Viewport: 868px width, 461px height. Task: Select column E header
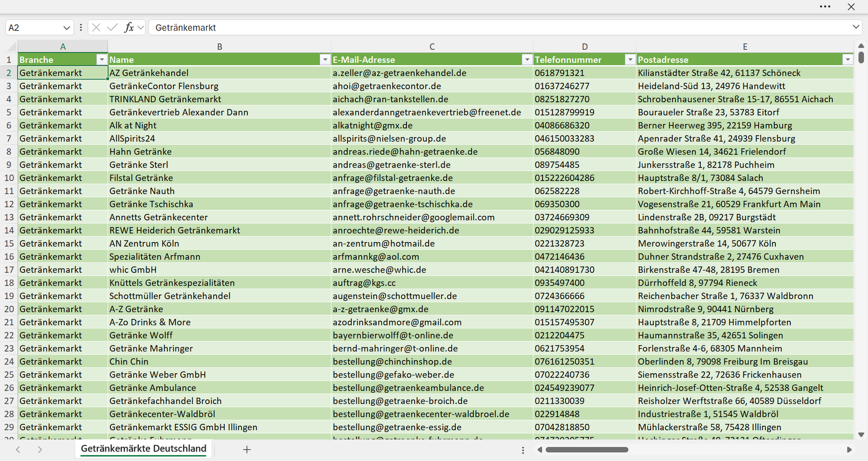pyautogui.click(x=745, y=46)
